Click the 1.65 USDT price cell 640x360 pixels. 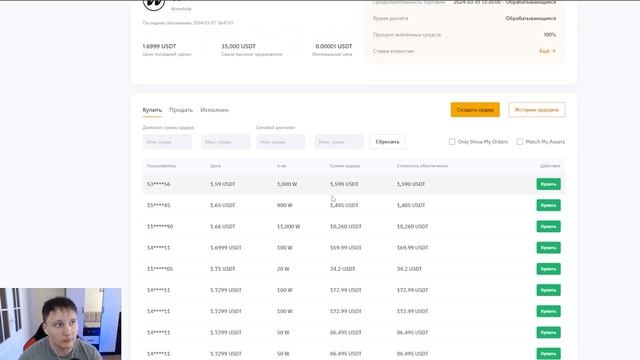(x=222, y=205)
